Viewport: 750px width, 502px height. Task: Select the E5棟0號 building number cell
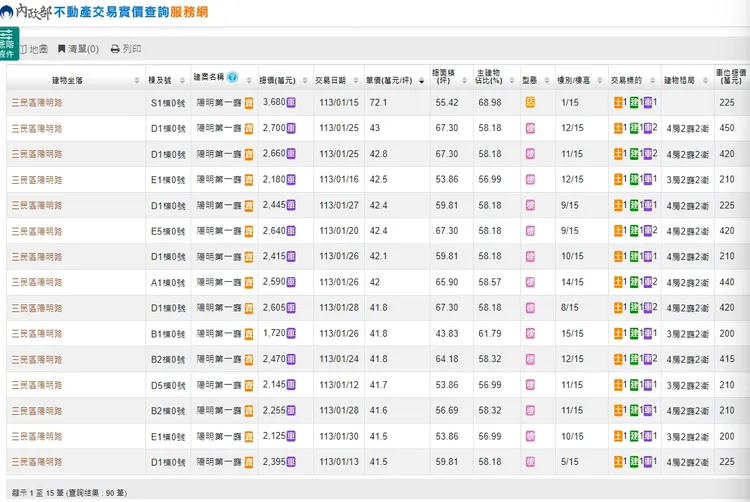click(168, 231)
